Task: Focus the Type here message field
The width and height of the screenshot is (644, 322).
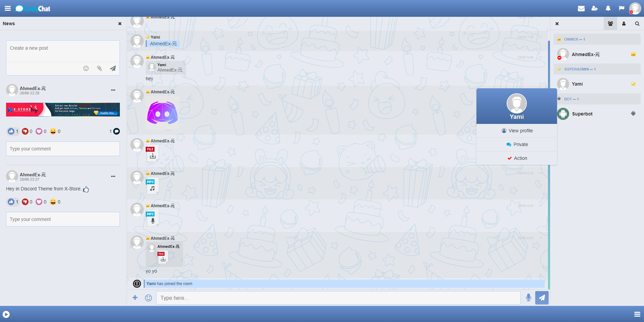Action: click(x=338, y=298)
